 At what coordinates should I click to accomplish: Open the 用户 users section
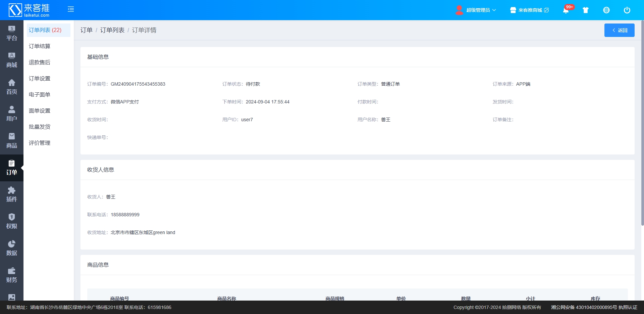click(x=12, y=114)
